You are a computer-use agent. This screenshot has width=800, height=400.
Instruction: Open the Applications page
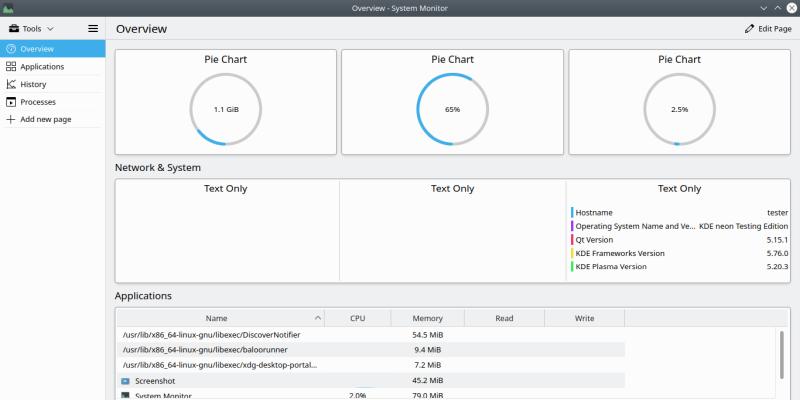pos(42,66)
